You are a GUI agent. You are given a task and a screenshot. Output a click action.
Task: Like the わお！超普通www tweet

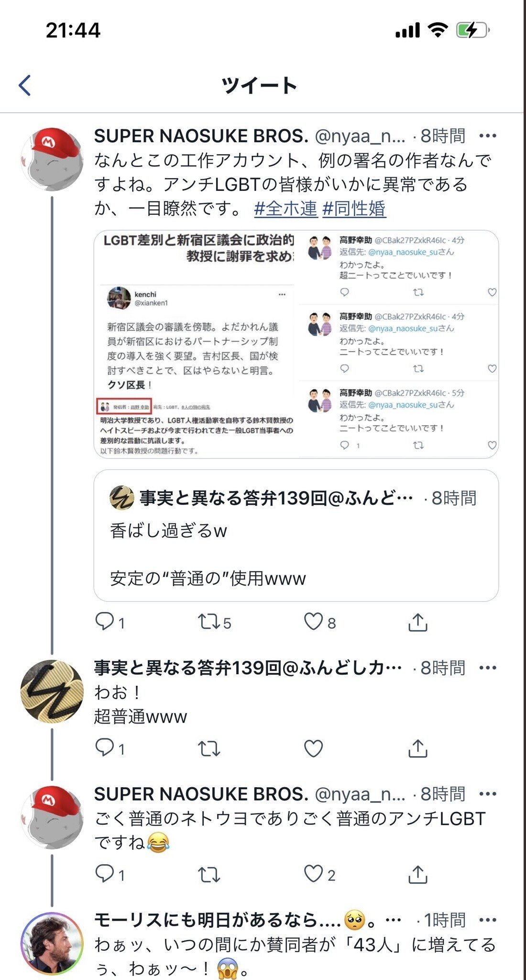[x=314, y=748]
